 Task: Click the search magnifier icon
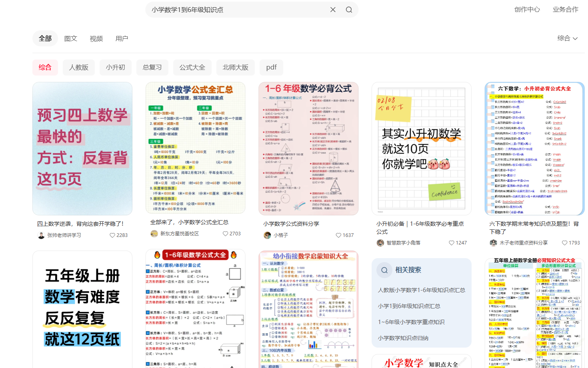click(348, 9)
